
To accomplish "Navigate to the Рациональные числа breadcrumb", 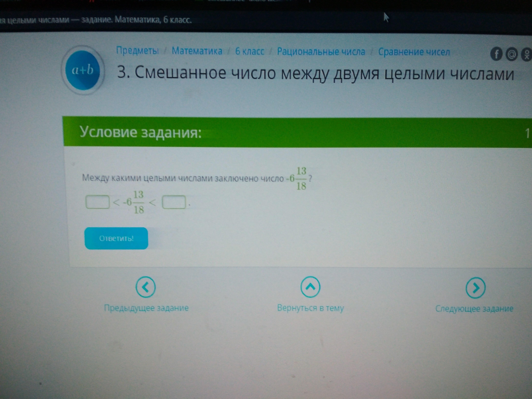I will [x=321, y=51].
